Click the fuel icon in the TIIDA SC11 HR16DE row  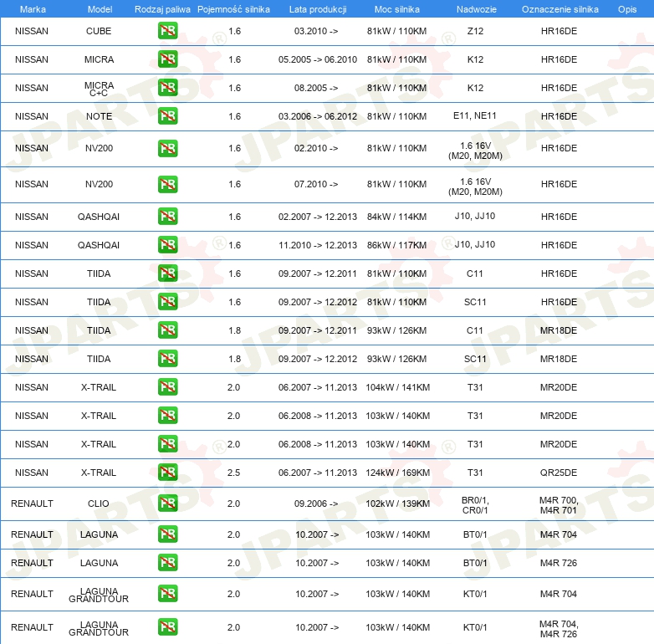(167, 302)
